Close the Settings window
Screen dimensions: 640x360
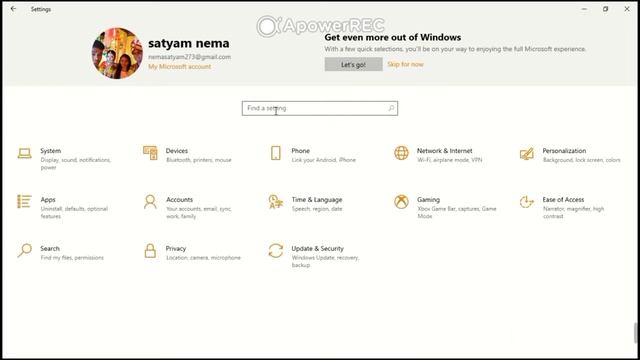click(627, 9)
